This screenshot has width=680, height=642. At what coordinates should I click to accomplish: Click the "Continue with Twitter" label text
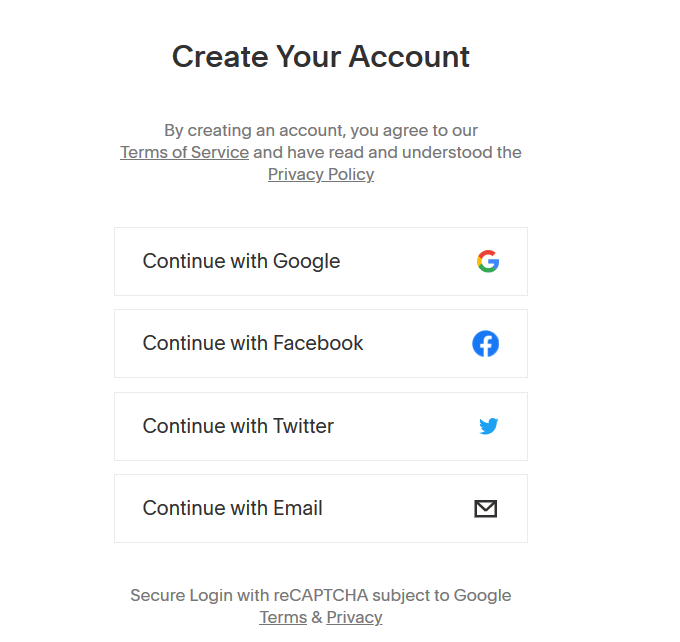click(238, 426)
